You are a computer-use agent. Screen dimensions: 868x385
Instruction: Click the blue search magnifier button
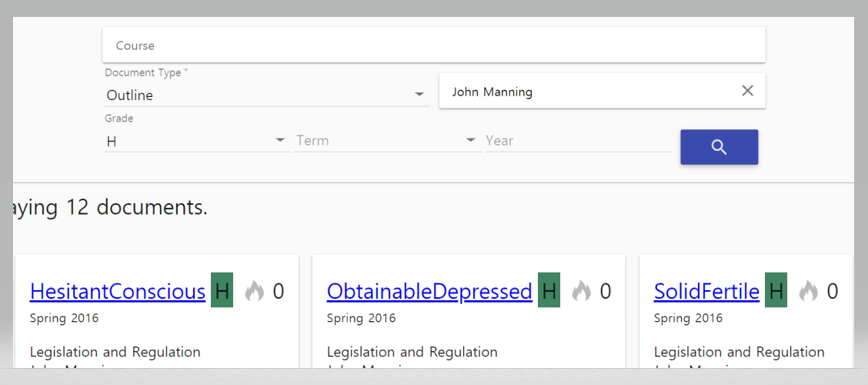[719, 147]
